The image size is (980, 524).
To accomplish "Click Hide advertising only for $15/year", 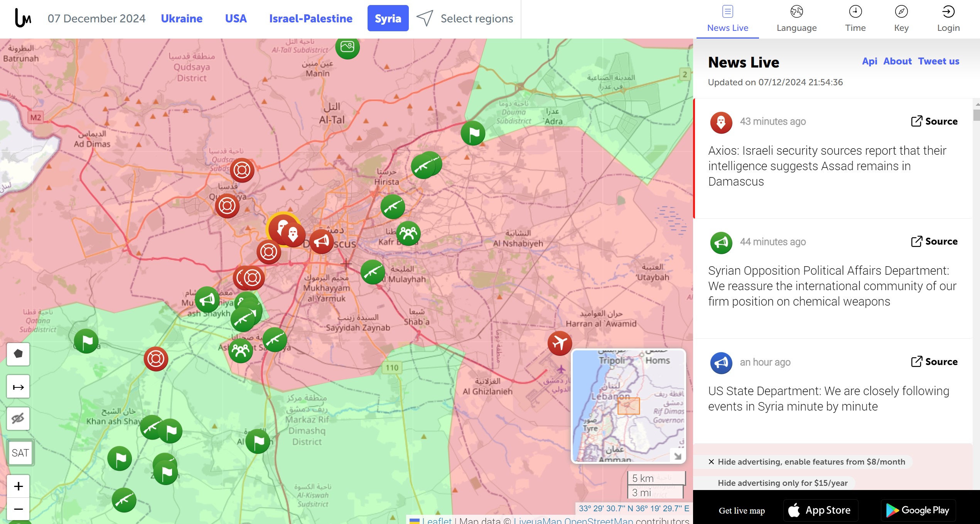I will [783, 483].
